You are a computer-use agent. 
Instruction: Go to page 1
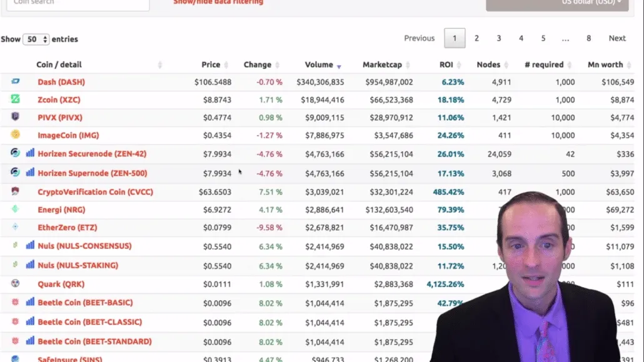(455, 38)
